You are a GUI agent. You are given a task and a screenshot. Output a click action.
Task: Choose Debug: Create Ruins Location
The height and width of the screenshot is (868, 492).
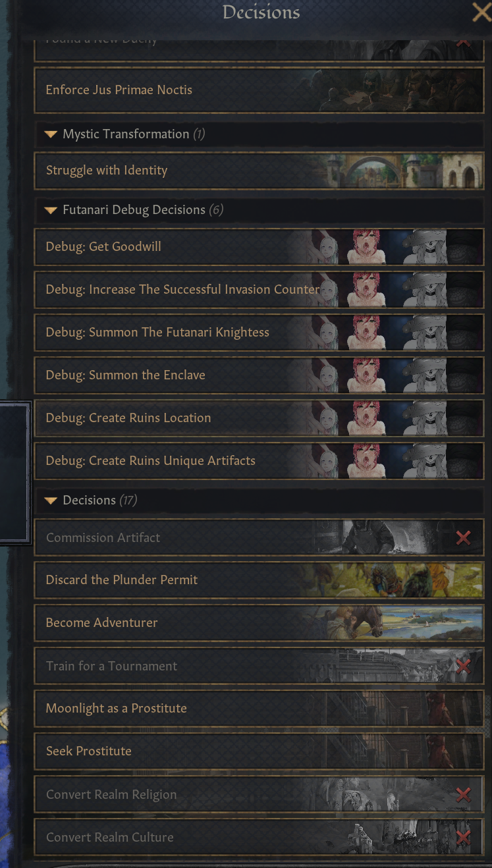click(259, 418)
